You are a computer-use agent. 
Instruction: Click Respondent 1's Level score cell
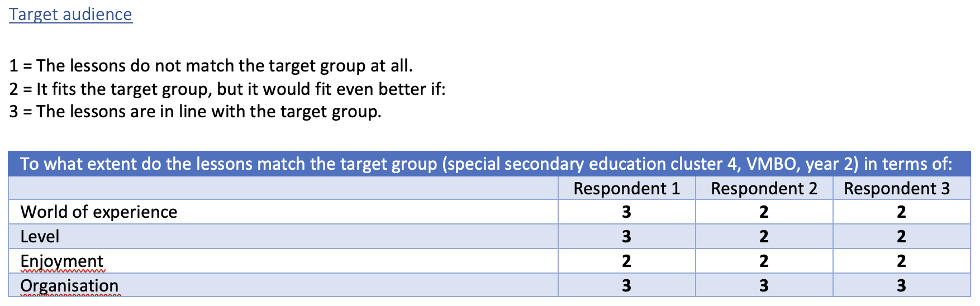coord(626,237)
